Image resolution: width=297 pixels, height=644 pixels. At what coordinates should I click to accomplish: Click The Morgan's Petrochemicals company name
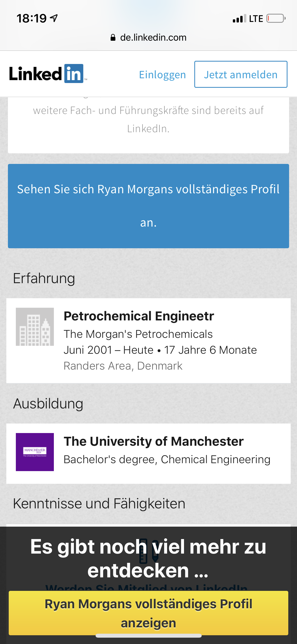tap(138, 334)
